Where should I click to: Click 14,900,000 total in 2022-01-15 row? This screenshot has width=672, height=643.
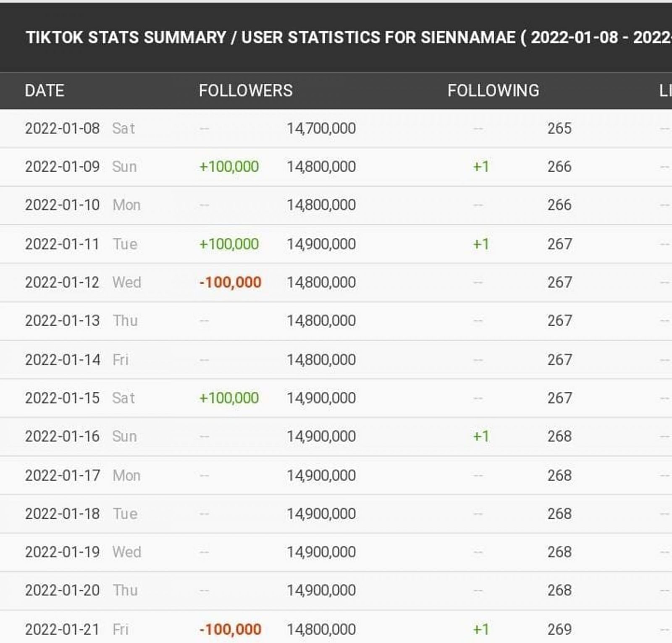(321, 398)
